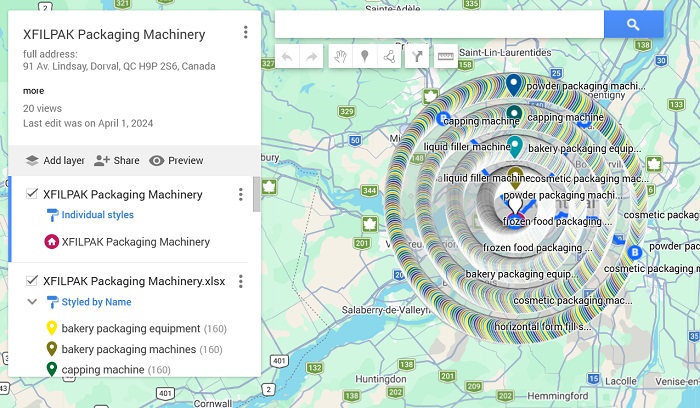Open XFILPAK Packaging Machinery.xlsx layer options menu
700x408 pixels.
[241, 281]
